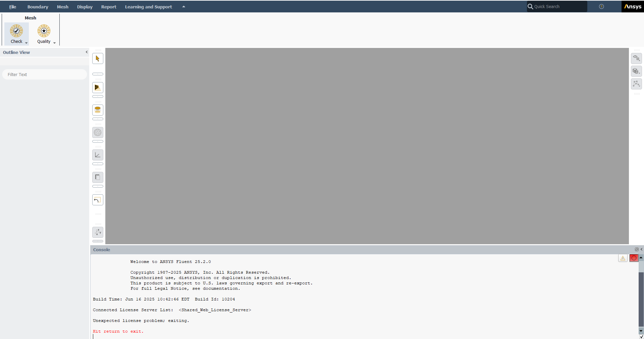This screenshot has width=644, height=339.
Task: Click the 'Build Time' console line
Action: pyautogui.click(x=164, y=299)
